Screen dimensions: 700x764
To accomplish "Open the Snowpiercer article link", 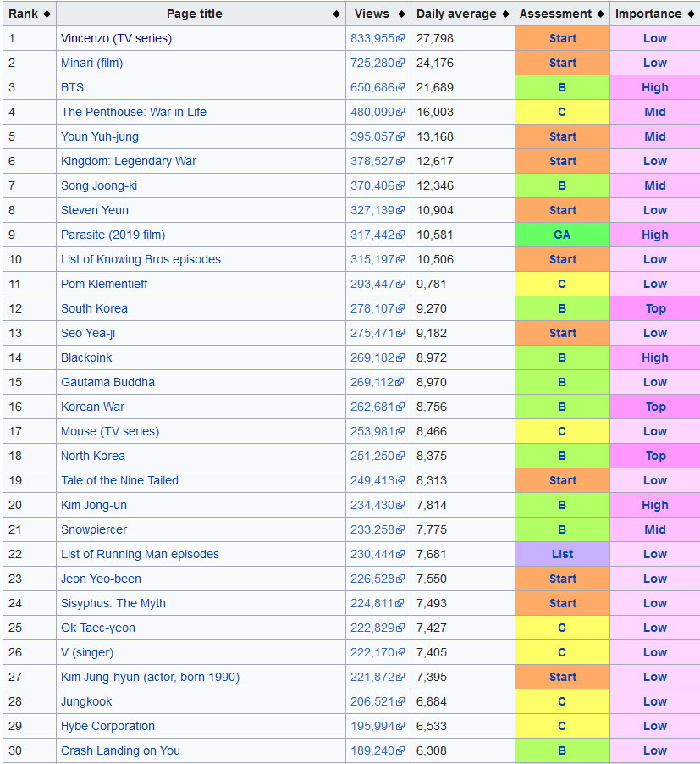I will tap(94, 529).
